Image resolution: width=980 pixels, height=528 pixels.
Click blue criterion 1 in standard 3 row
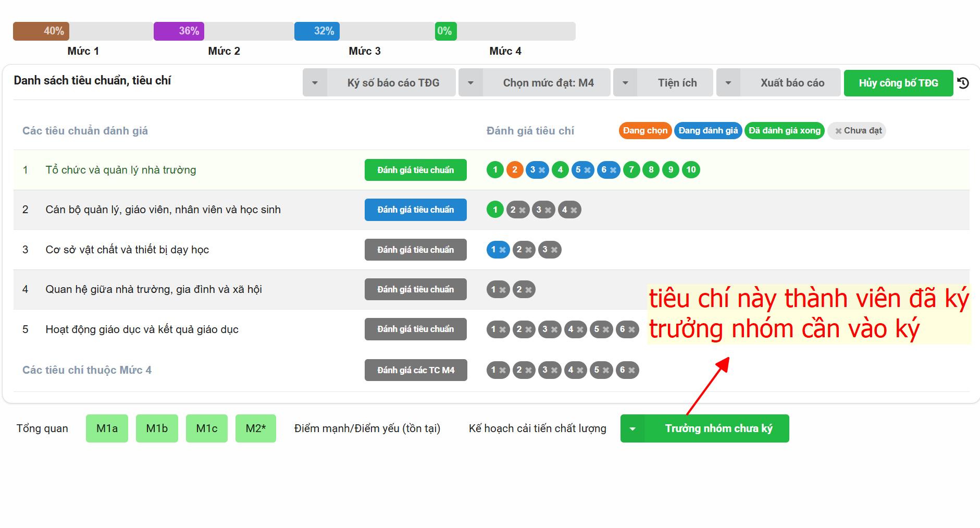tap(498, 250)
